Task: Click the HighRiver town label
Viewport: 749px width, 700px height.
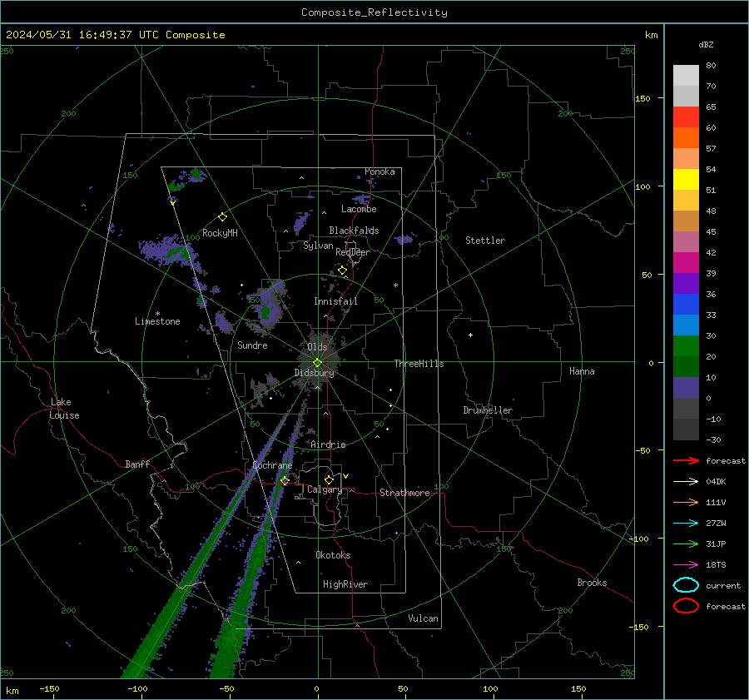Action: 345,584
